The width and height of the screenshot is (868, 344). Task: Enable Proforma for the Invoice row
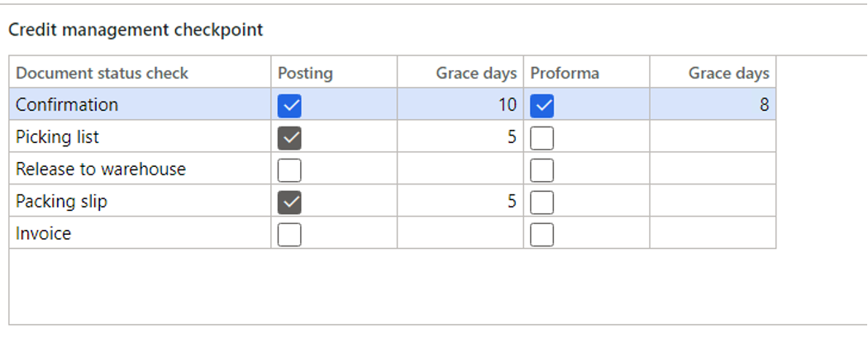(x=542, y=234)
